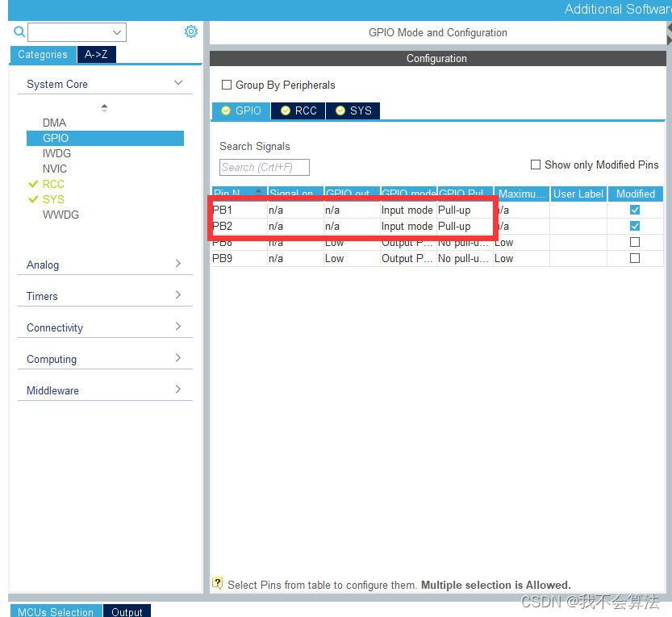Sort by Maximum output speed column header
This screenshot has height=617, width=672.
pos(522,194)
